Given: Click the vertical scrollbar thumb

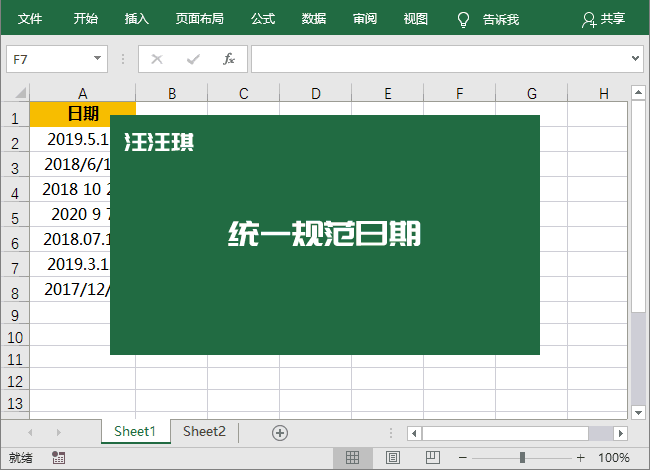Looking at the screenshot, I should [x=638, y=206].
